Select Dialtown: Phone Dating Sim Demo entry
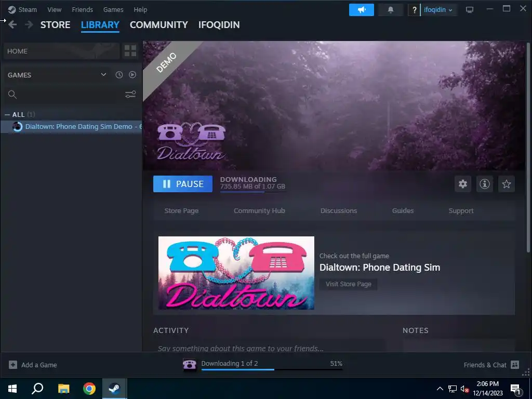 pyautogui.click(x=71, y=127)
